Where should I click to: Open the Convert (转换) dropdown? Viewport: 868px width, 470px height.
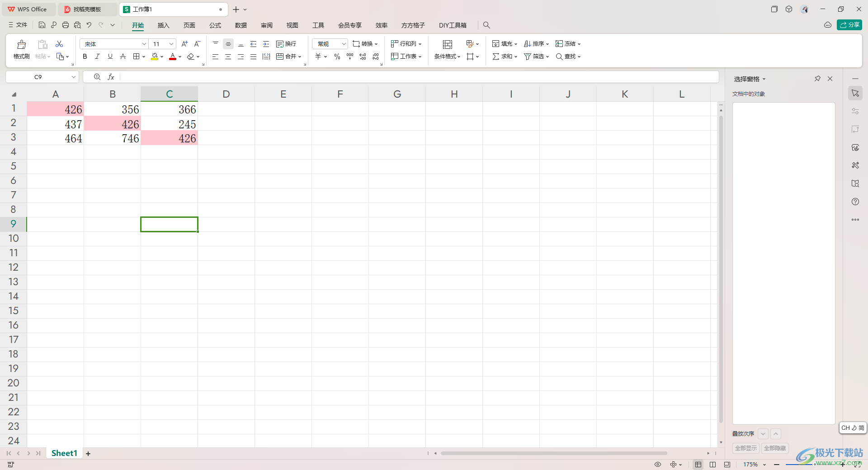[x=365, y=44]
